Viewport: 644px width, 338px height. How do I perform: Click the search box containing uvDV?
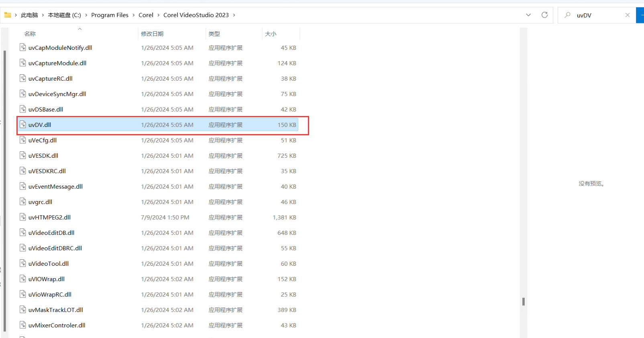pos(597,15)
